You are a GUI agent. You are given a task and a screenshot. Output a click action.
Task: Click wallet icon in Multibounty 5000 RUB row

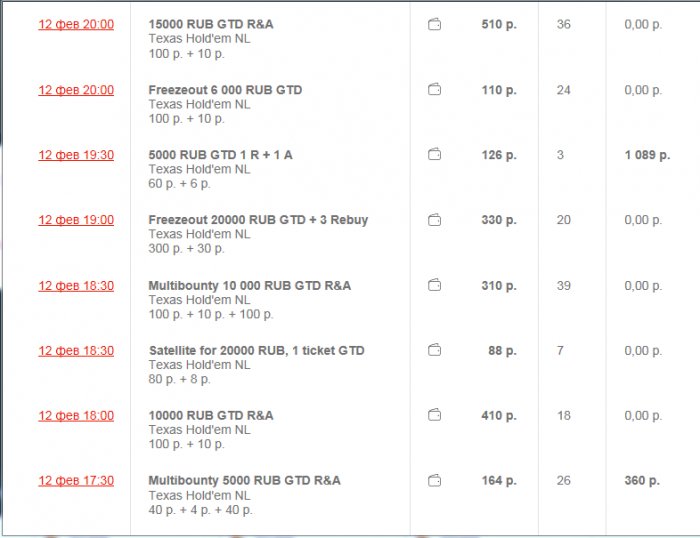[x=434, y=481]
